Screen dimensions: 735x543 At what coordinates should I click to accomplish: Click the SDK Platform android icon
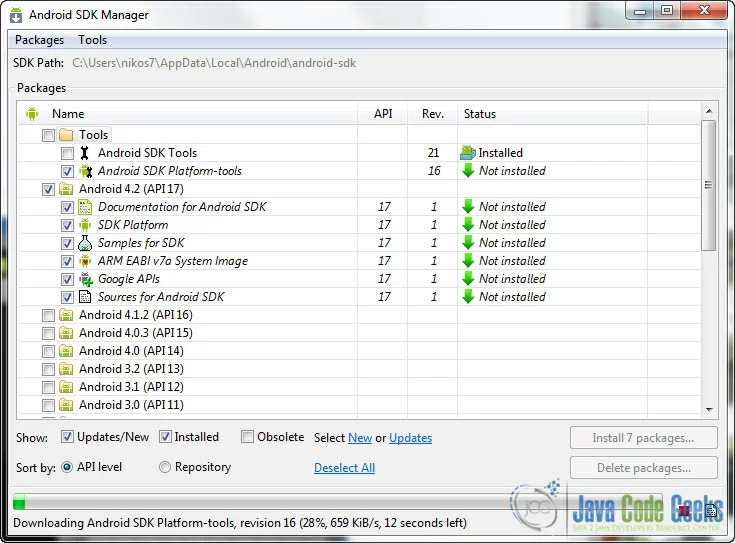coord(85,225)
